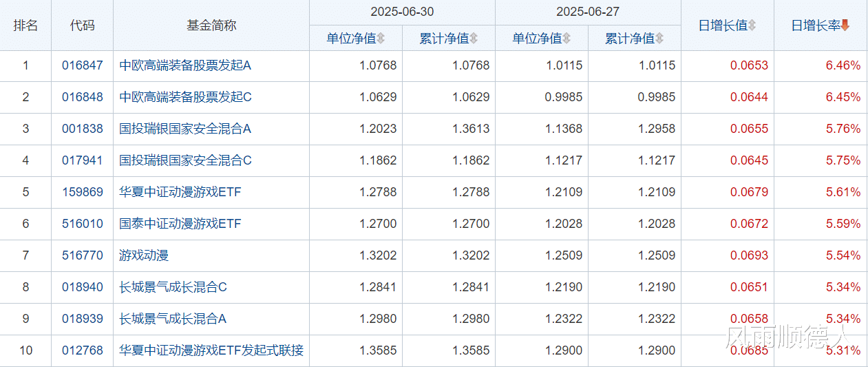Click the 日增长率 header label
The image size is (868, 367).
point(816,25)
